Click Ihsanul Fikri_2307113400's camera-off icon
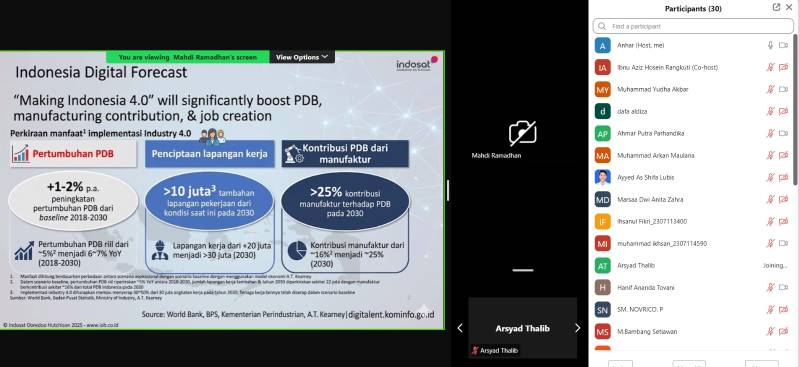Image resolution: width=800 pixels, height=367 pixels. pos(783,222)
